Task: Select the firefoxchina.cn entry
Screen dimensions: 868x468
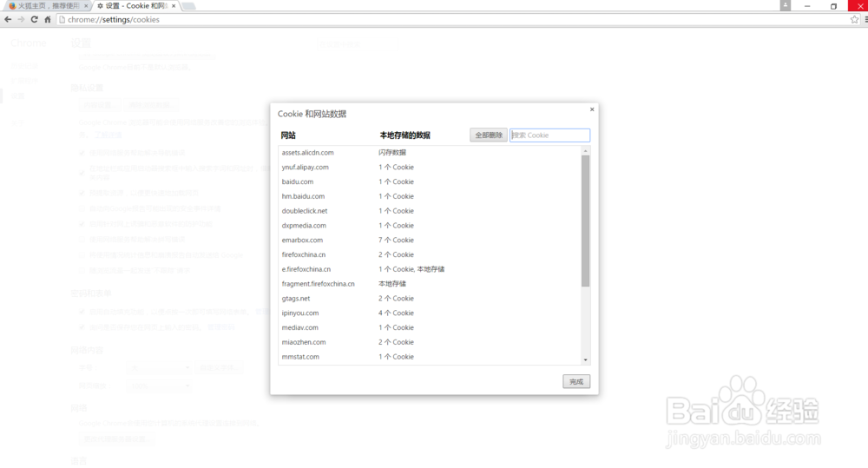Action: [430, 254]
